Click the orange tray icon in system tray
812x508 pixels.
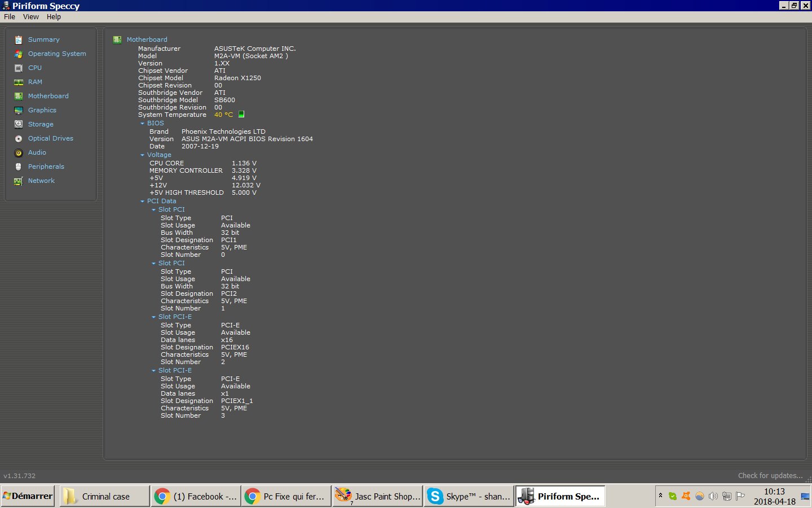pyautogui.click(x=686, y=496)
